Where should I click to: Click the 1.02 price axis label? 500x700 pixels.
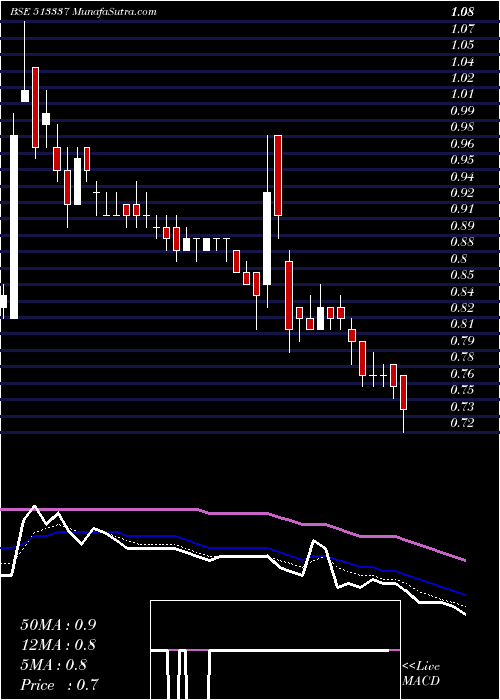click(462, 78)
